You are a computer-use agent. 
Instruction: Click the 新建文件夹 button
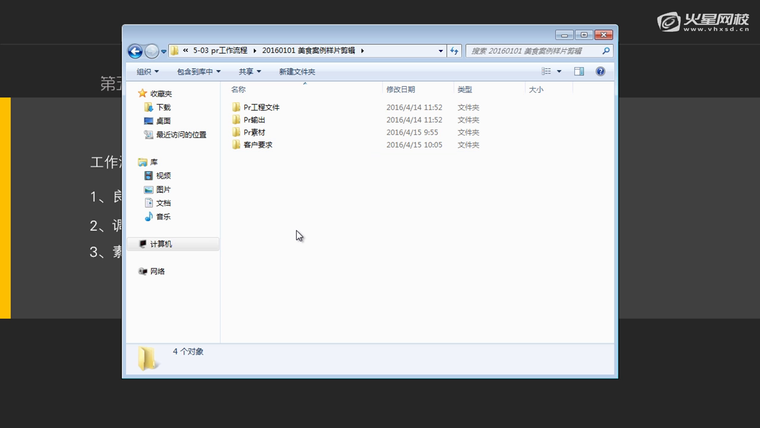pos(297,72)
